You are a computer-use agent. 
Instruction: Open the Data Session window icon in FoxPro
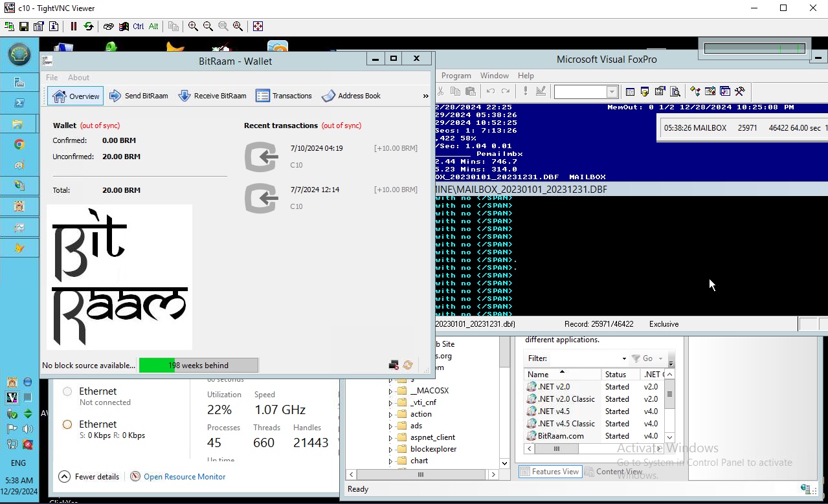tap(645, 92)
